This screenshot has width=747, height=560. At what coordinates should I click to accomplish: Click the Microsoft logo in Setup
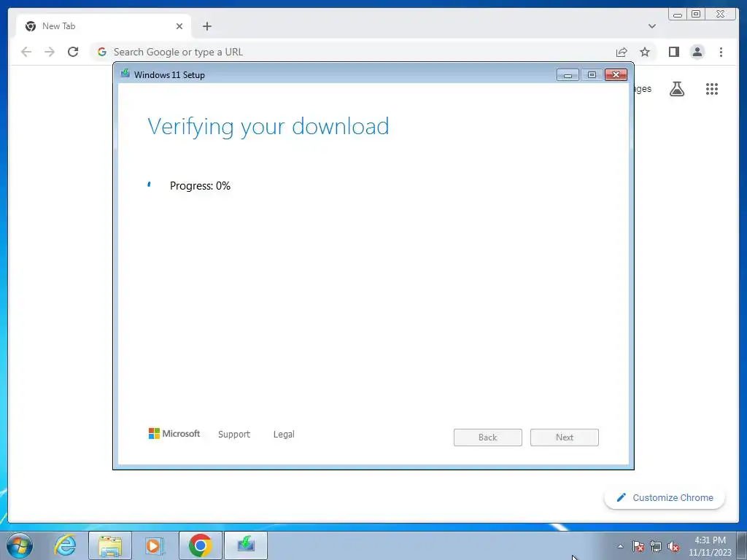point(174,434)
